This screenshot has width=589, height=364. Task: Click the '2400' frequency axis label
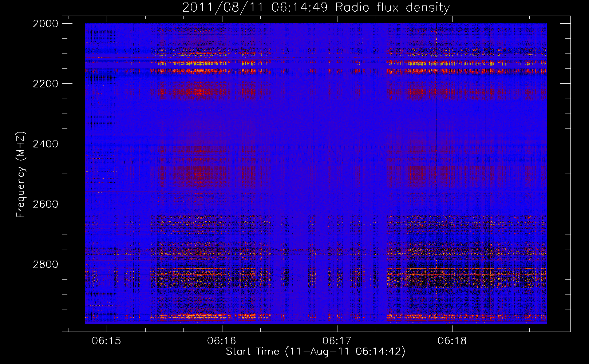(x=46, y=144)
